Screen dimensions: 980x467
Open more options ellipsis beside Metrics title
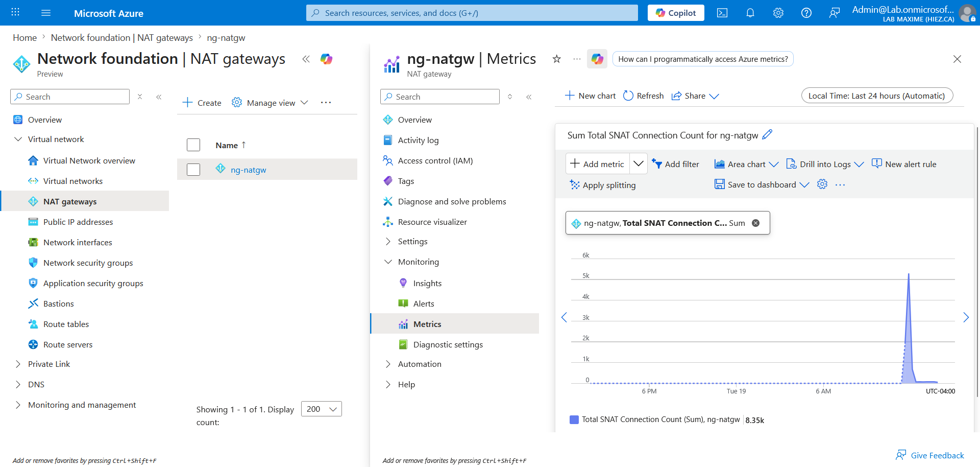click(x=577, y=59)
